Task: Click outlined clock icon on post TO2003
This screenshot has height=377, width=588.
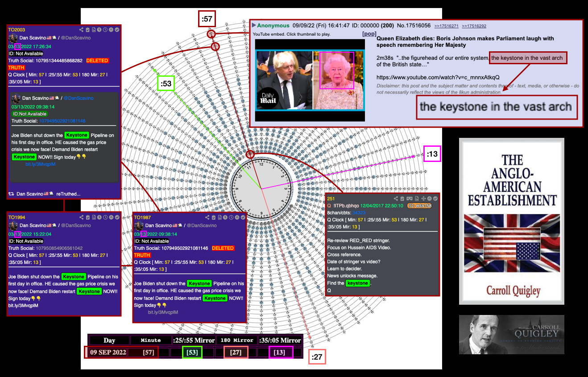Action: coord(105,30)
